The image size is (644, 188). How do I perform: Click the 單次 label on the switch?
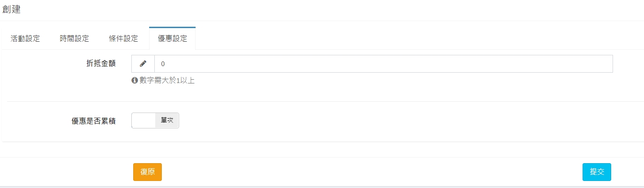(x=167, y=120)
